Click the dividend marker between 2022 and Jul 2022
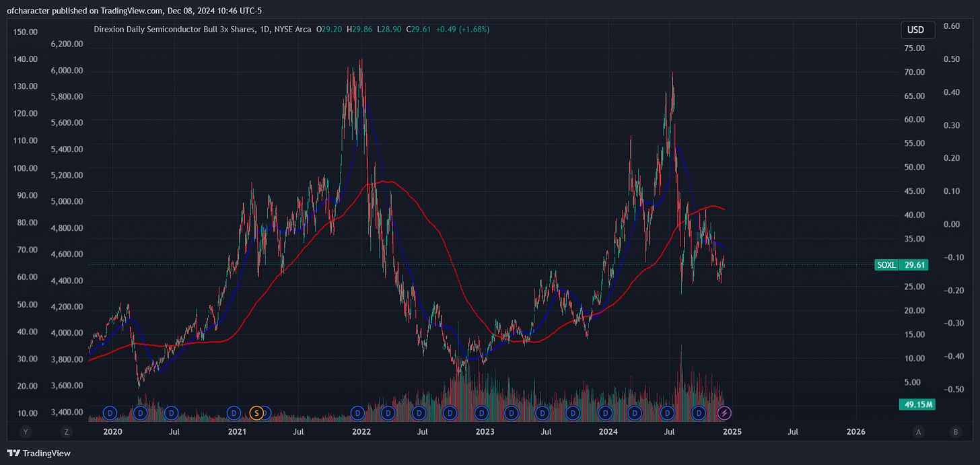Viewport: 980px width, 465px height. point(388,412)
